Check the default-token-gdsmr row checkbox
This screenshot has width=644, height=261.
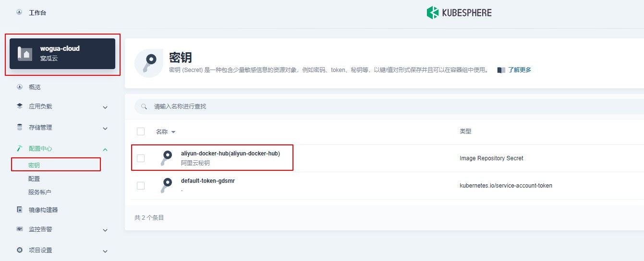click(x=141, y=186)
